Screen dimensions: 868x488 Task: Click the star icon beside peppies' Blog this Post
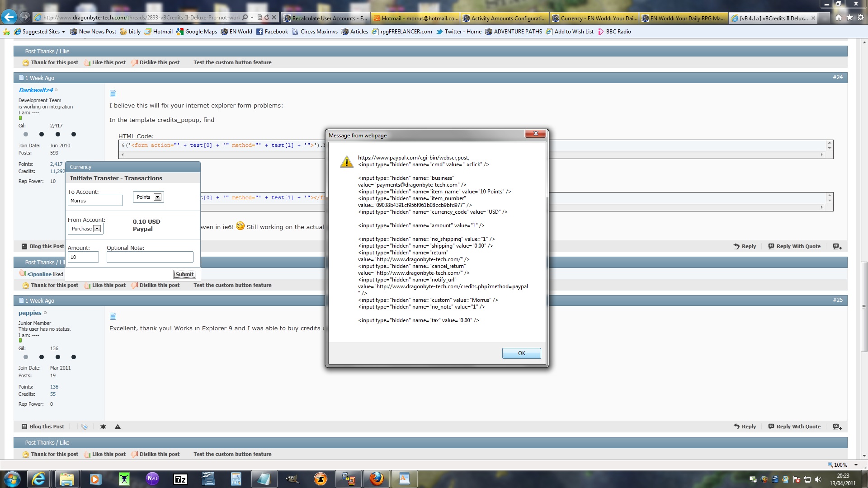tap(103, 427)
